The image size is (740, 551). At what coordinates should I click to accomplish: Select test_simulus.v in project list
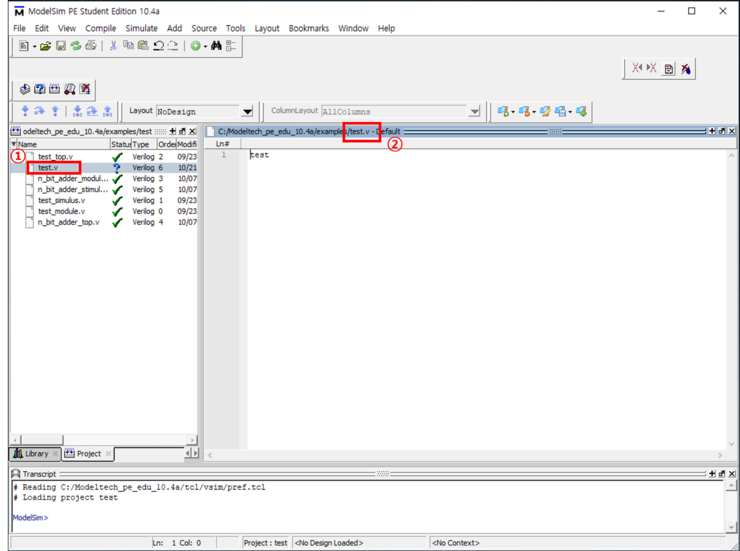tap(61, 200)
